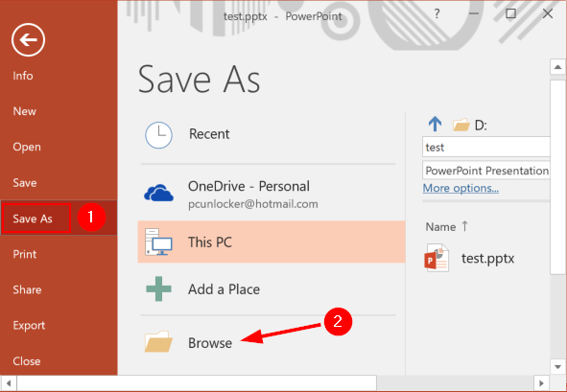567x392 pixels.
Task: Click the vertical scrollbar down arrow
Action: pos(557,367)
